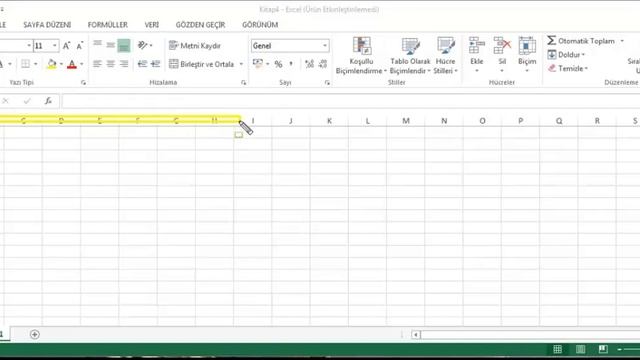Screen dimensions: 640x360
Task: Switch to Normal view in status bar
Action: [x=557, y=349]
